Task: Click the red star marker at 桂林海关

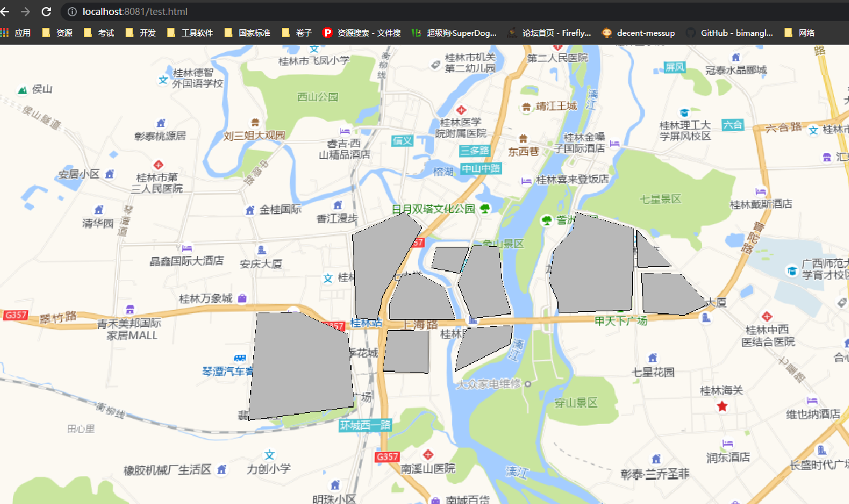Action: (721, 405)
